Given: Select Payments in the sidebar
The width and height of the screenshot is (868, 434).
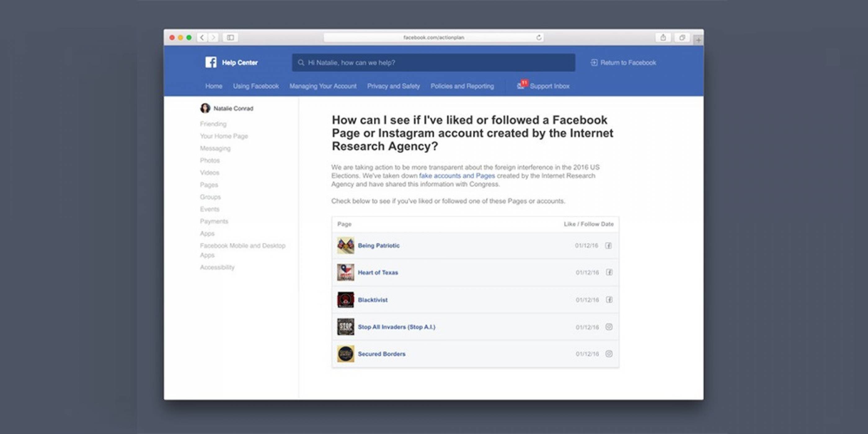Looking at the screenshot, I should click(x=214, y=221).
